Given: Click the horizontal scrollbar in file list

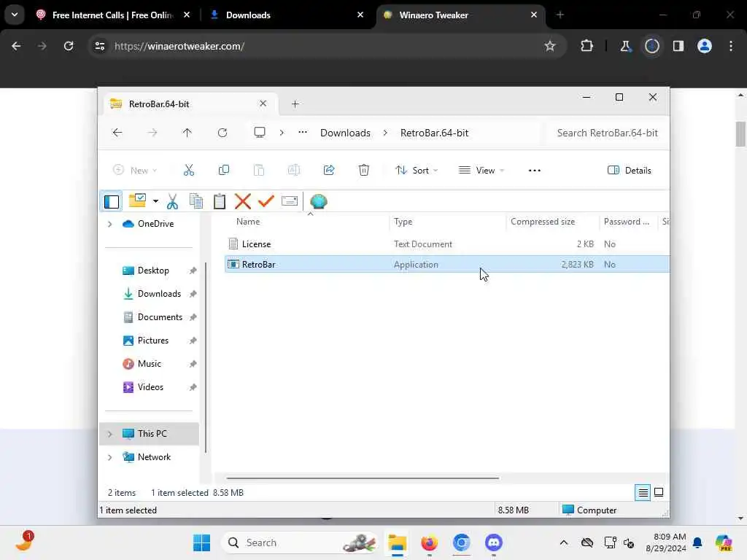Looking at the screenshot, I should [x=363, y=478].
